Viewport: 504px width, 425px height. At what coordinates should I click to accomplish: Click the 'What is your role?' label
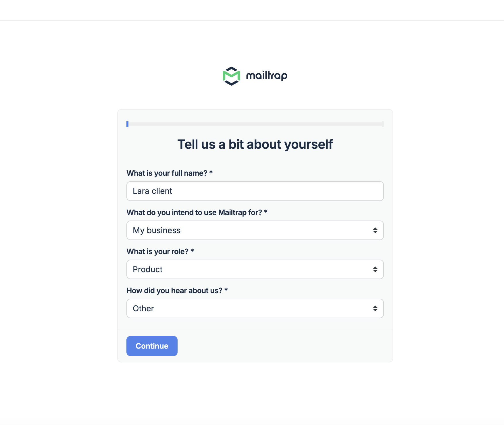pyautogui.click(x=157, y=252)
